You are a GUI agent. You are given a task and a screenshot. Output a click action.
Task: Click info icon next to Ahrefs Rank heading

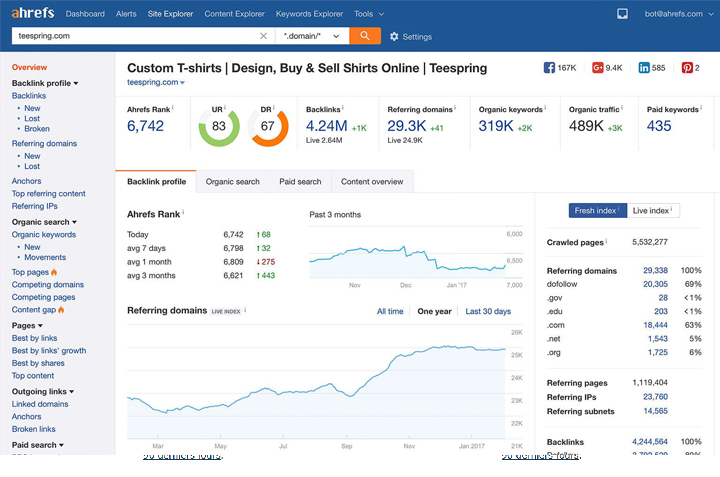tap(183, 212)
